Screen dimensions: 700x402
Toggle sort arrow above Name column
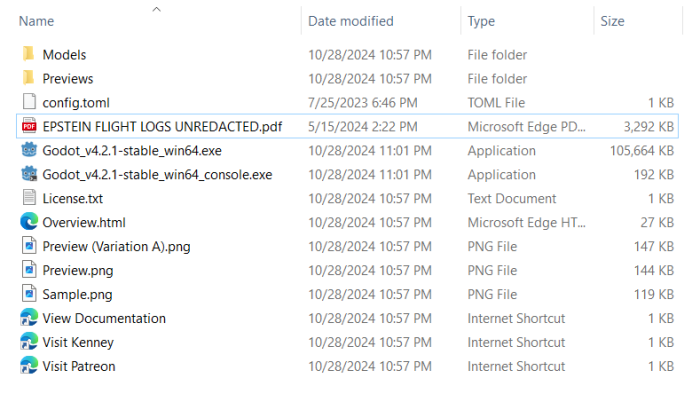156,9
